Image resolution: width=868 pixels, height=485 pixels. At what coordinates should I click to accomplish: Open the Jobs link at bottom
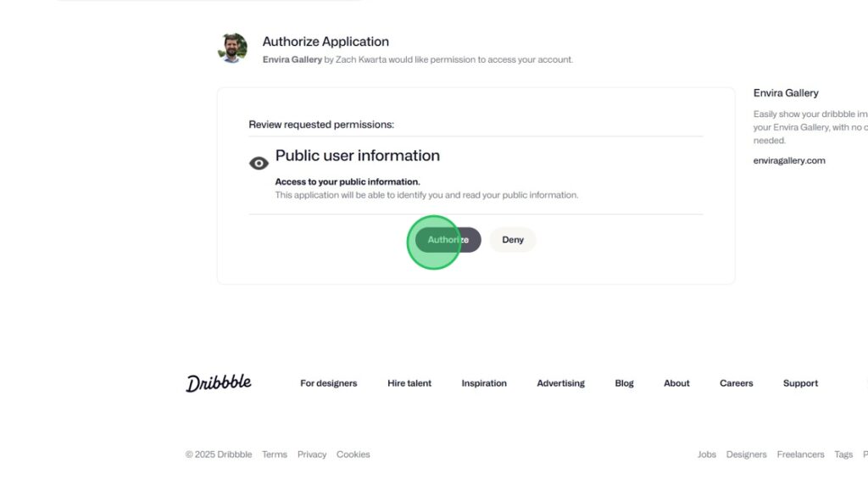click(707, 454)
